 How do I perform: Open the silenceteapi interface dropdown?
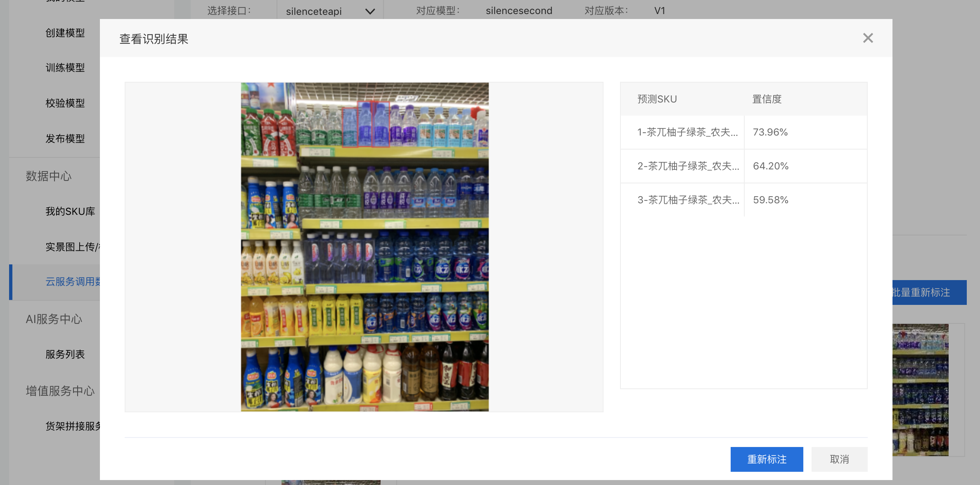330,11
